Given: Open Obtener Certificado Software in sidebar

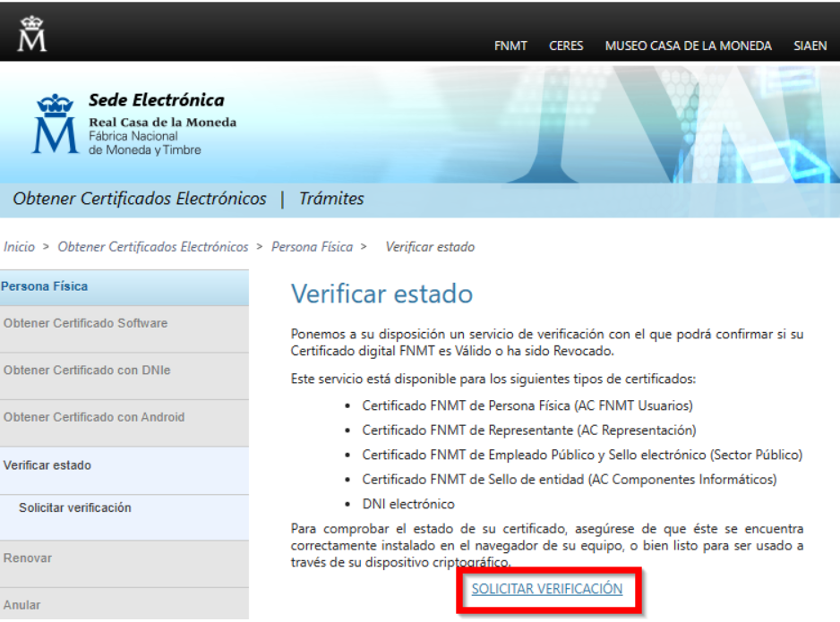Looking at the screenshot, I should click(x=85, y=323).
